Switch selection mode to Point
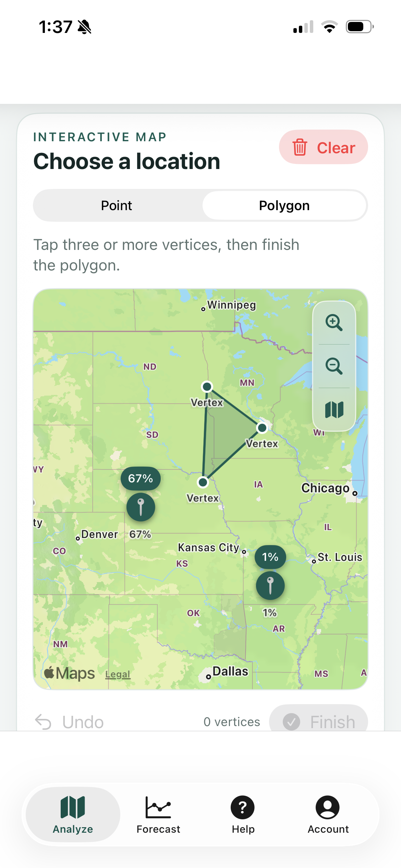This screenshot has width=401, height=868. point(117,205)
